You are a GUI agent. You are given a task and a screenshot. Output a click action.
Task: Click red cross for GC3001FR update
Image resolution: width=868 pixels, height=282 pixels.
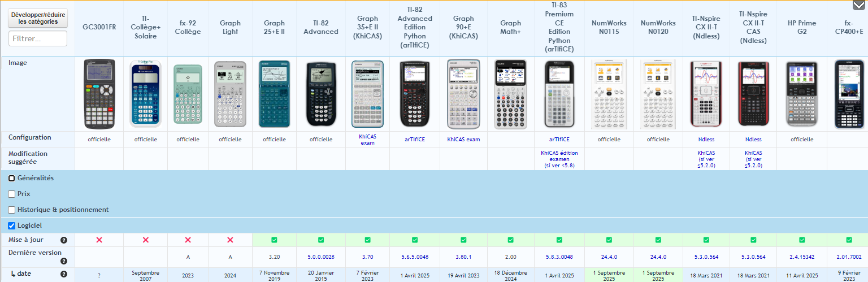pyautogui.click(x=99, y=240)
